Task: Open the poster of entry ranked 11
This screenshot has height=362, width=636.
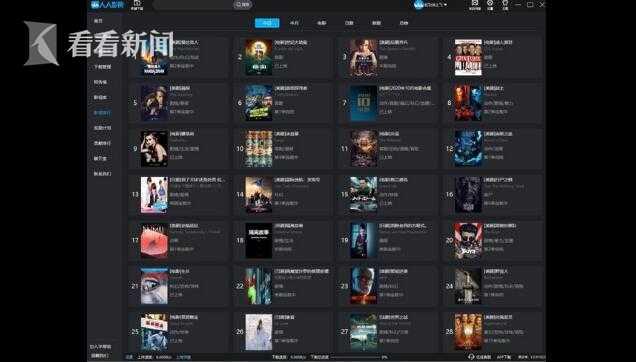Action: pyautogui.click(x=363, y=149)
